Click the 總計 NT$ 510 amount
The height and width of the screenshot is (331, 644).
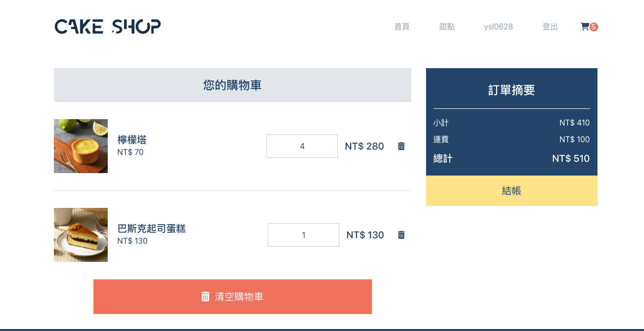point(571,158)
